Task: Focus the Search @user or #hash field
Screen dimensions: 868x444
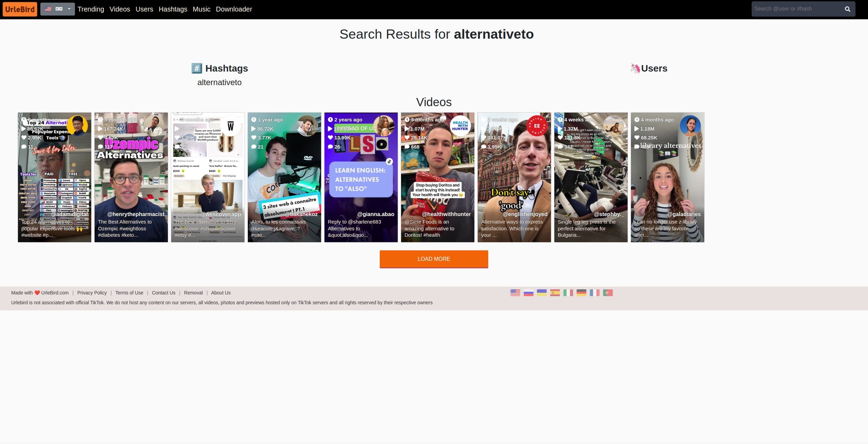Action: coord(796,9)
